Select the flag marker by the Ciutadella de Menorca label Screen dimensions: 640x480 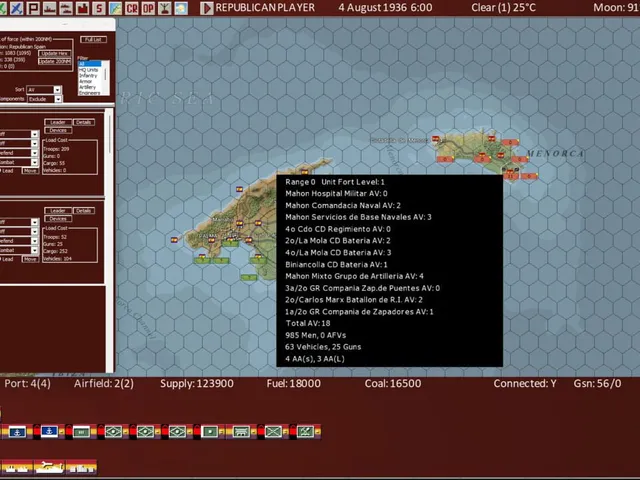436,139
